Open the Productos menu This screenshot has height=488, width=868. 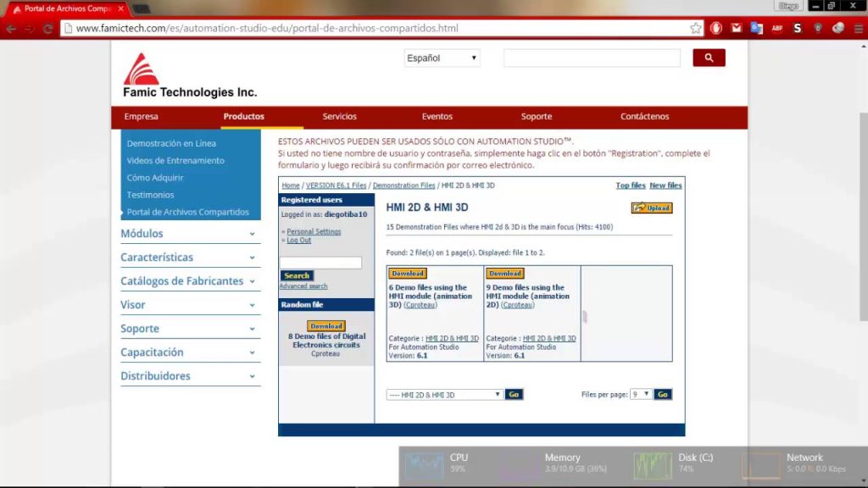click(x=243, y=116)
